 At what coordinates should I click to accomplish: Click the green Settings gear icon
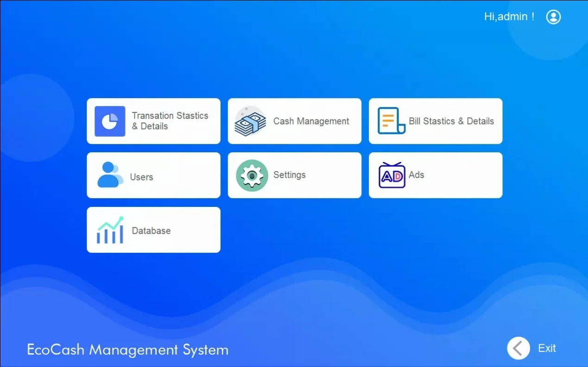coord(252,175)
